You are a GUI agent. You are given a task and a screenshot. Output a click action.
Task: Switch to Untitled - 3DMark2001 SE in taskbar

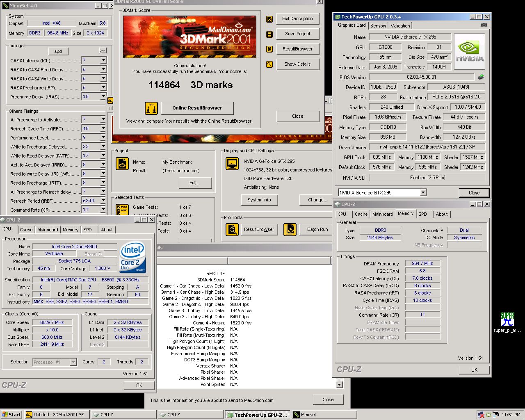[x=57, y=415]
